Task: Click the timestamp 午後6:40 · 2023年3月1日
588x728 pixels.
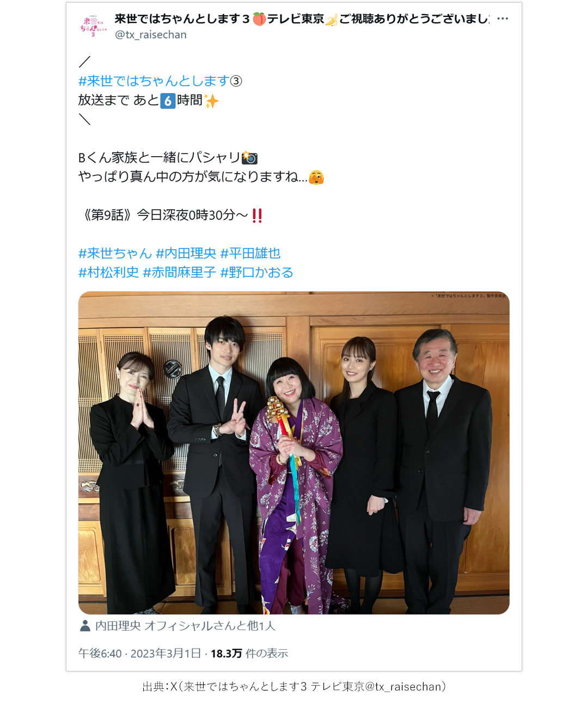Action: (140, 653)
